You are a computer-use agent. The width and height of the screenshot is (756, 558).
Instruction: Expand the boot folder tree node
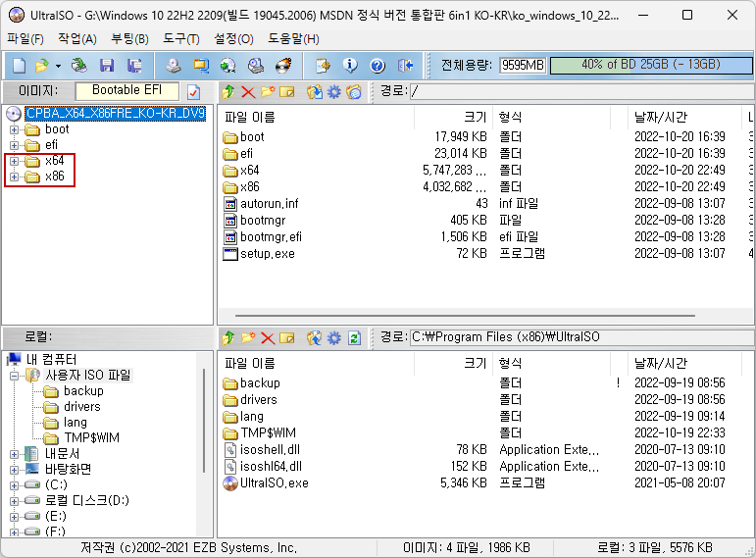pos(14,129)
